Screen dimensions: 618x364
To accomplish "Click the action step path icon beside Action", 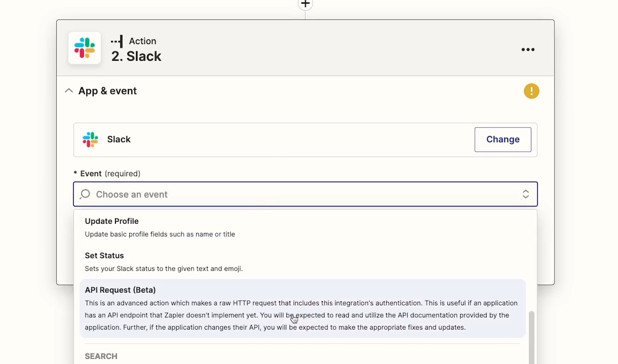I will (117, 41).
